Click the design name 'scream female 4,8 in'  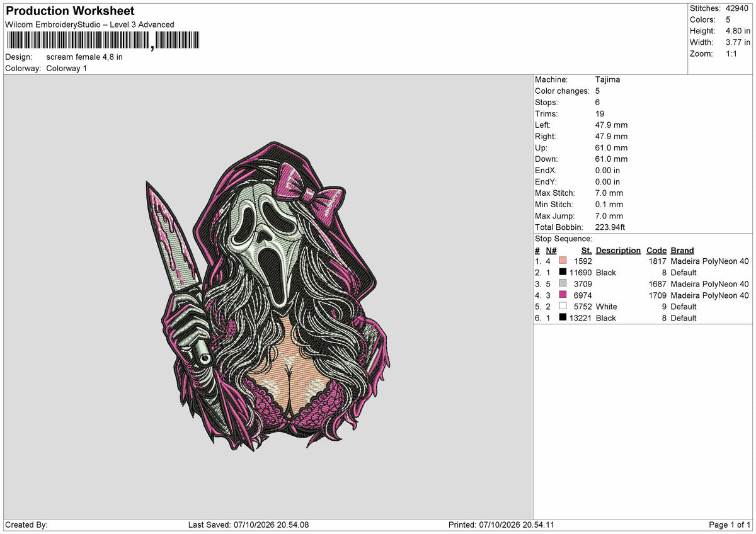pyautogui.click(x=84, y=57)
